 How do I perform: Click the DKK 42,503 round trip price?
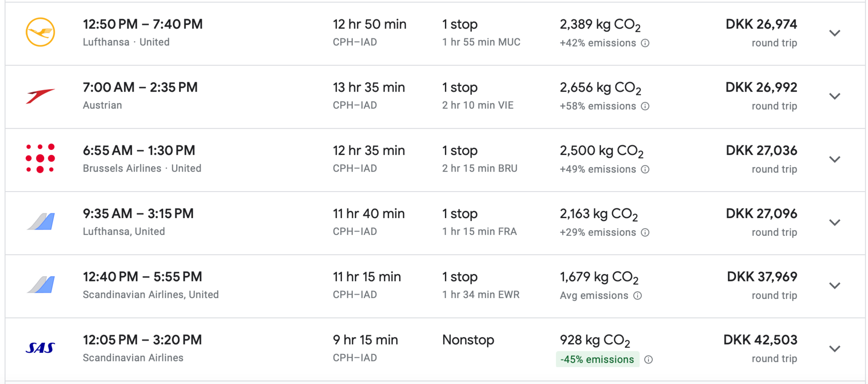click(x=760, y=340)
